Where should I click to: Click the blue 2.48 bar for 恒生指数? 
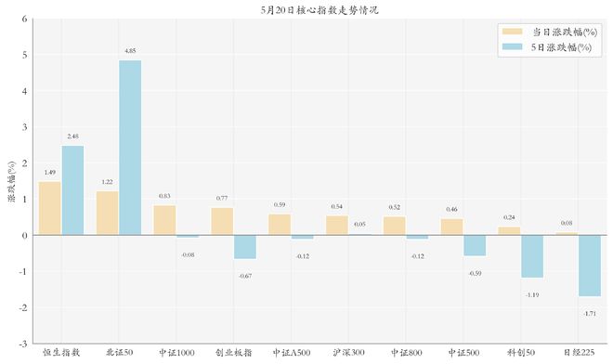72,190
